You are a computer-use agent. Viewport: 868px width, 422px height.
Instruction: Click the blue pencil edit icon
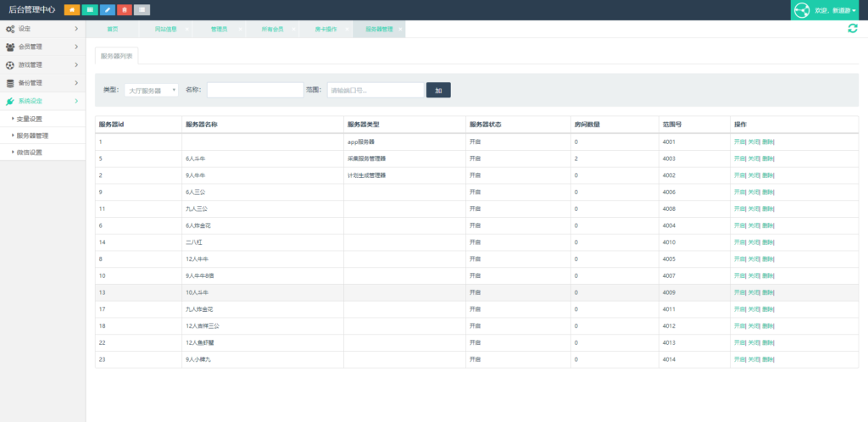108,10
